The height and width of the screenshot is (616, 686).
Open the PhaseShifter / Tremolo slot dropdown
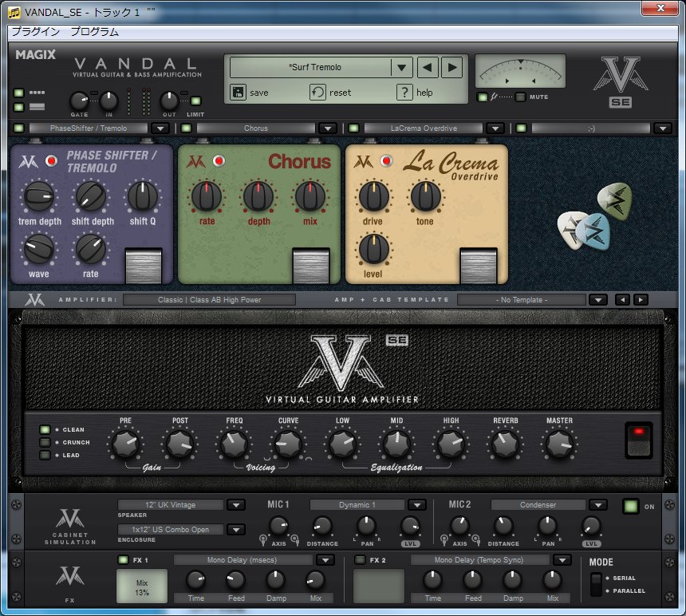click(x=160, y=128)
